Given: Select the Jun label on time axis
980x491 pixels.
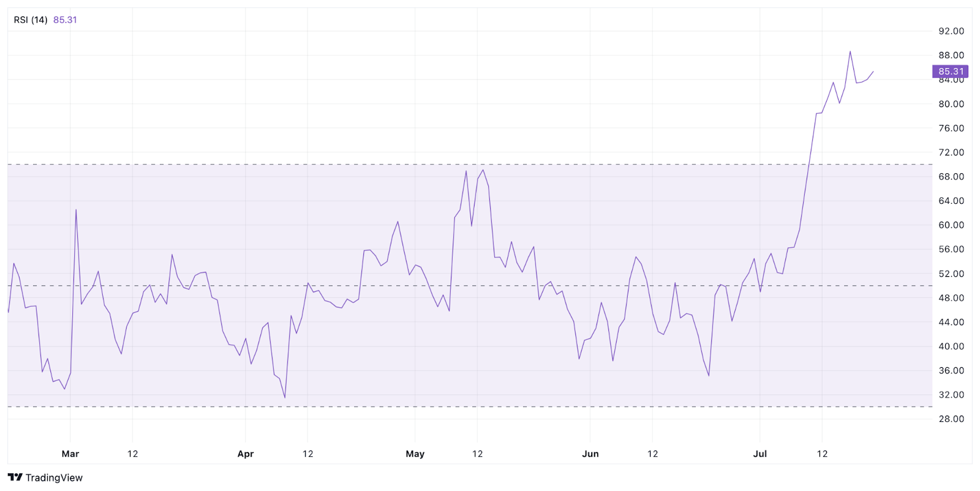Looking at the screenshot, I should [590, 454].
